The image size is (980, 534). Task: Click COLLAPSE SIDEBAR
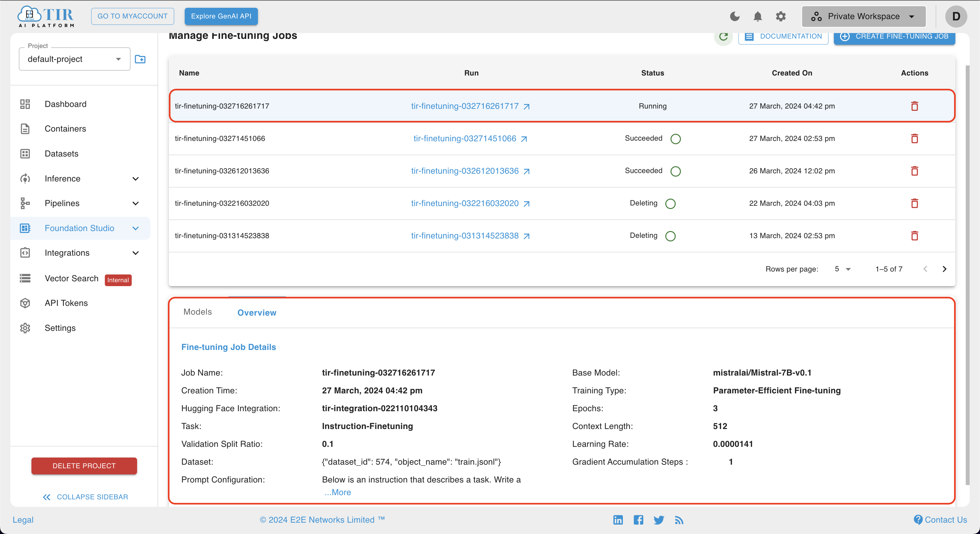[x=85, y=497]
